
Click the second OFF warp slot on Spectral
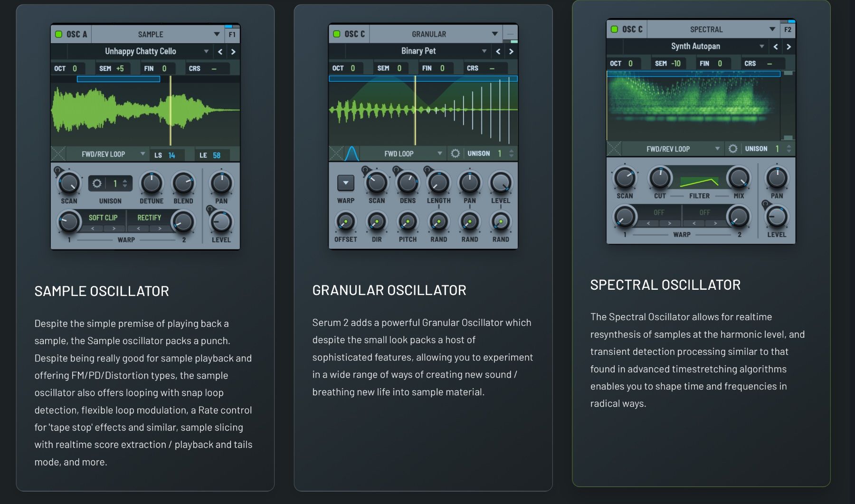coord(704,212)
